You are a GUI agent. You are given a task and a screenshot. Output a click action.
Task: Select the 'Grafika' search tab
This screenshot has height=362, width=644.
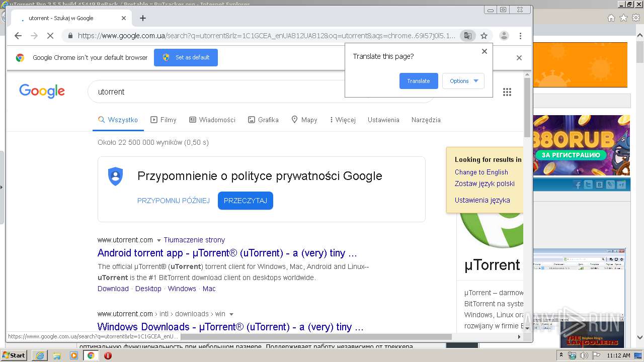click(263, 120)
